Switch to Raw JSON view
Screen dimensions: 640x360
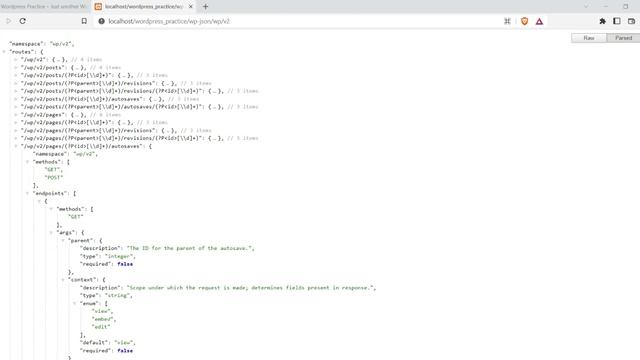589,38
